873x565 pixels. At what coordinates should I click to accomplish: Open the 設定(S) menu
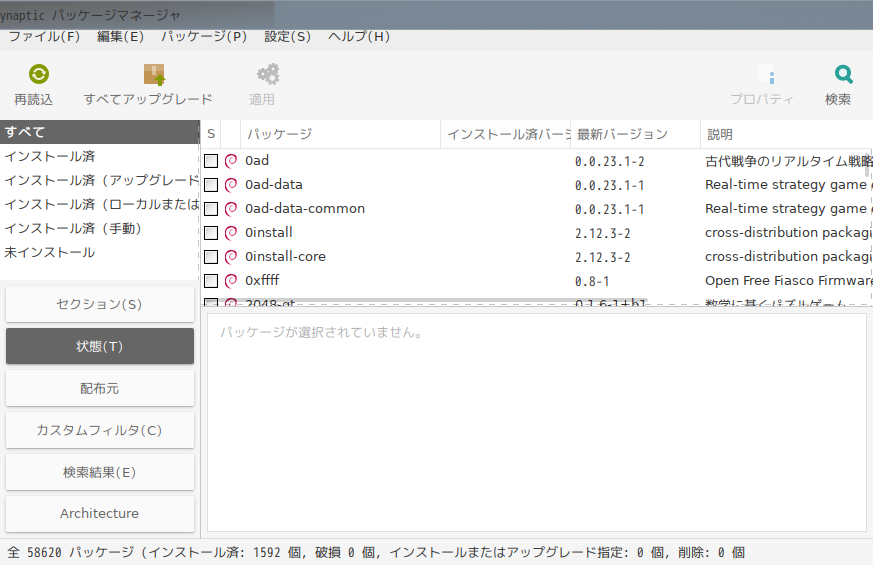(287, 37)
